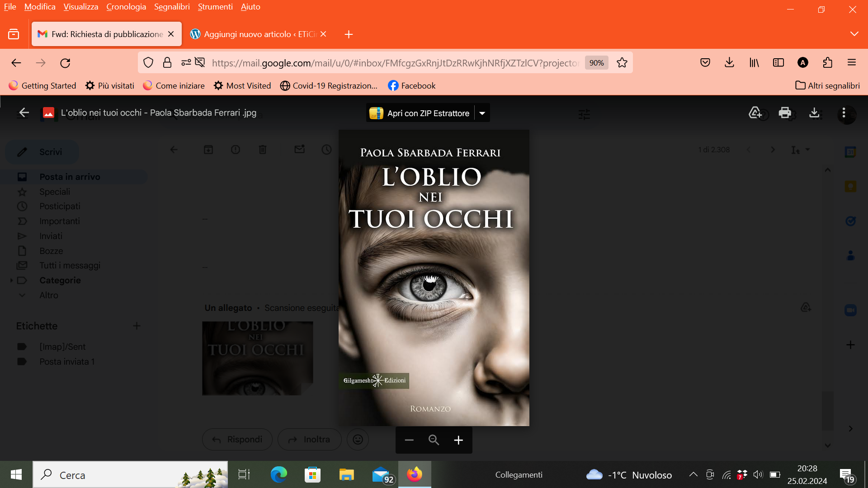Open the Modifica menu
The width and height of the screenshot is (868, 488).
click(x=40, y=7)
